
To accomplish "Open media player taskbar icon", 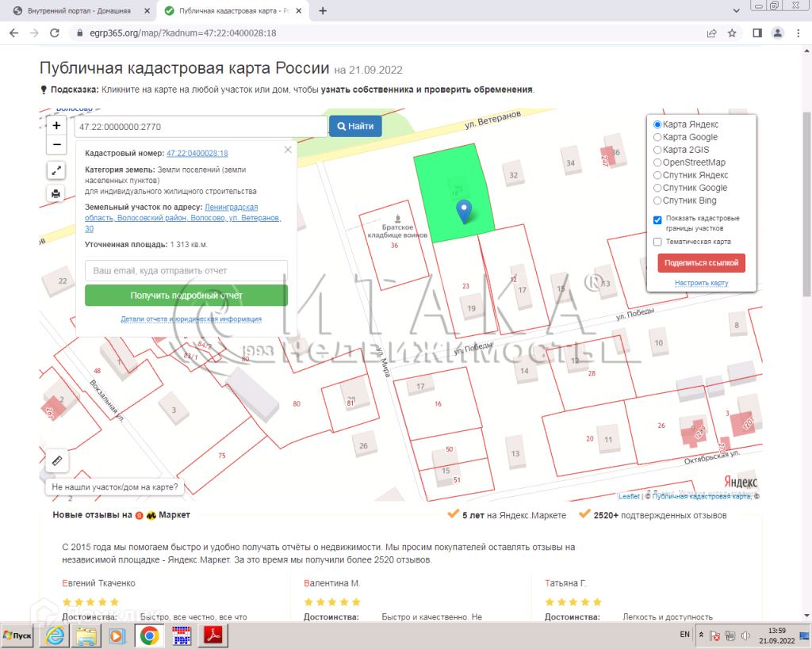I will (x=117, y=636).
